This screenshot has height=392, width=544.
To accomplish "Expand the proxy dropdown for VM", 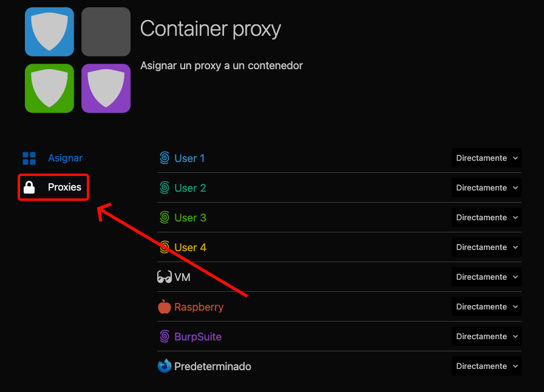I will 486,277.
